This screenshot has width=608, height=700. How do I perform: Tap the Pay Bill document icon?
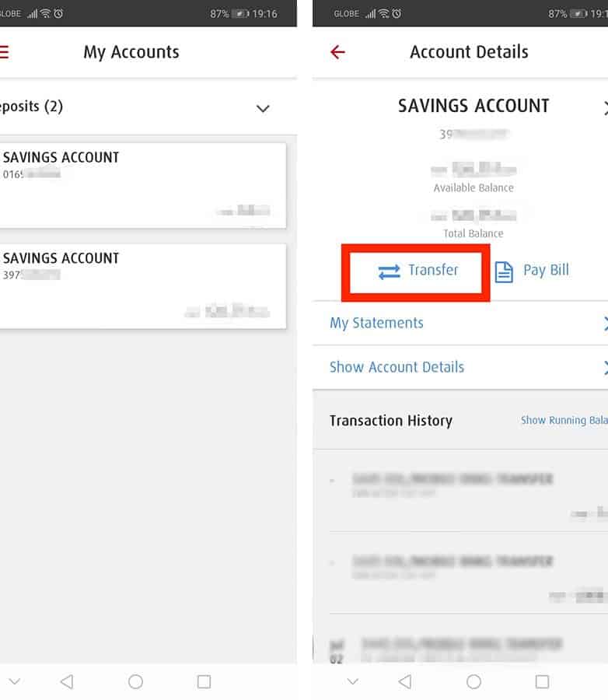[504, 271]
